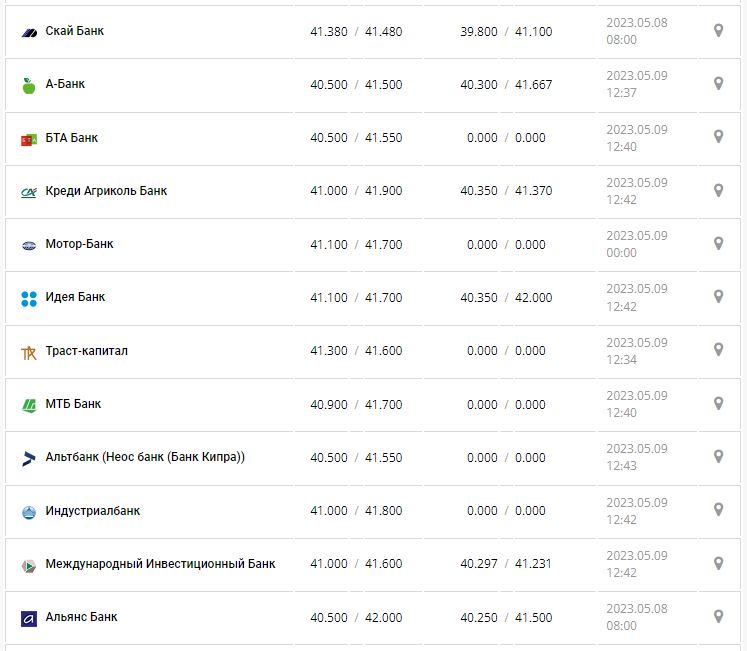Click the location pin in А-Банк row
The width and height of the screenshot is (747, 651).
point(718,84)
